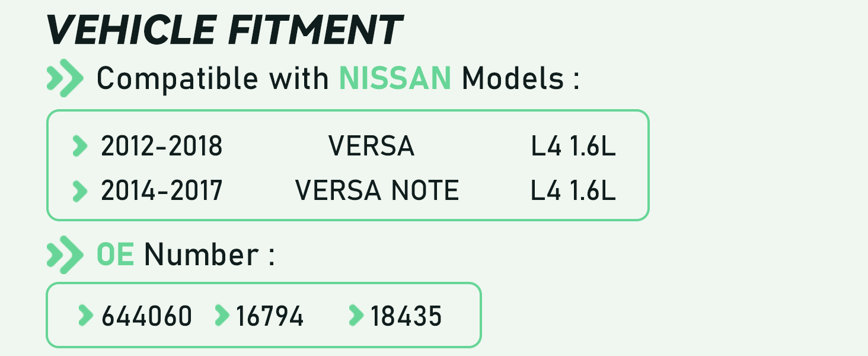Screen dimensions: 868x356
Task: Click the double-chevron icon beside Compatible with
Action: pyautogui.click(x=65, y=78)
